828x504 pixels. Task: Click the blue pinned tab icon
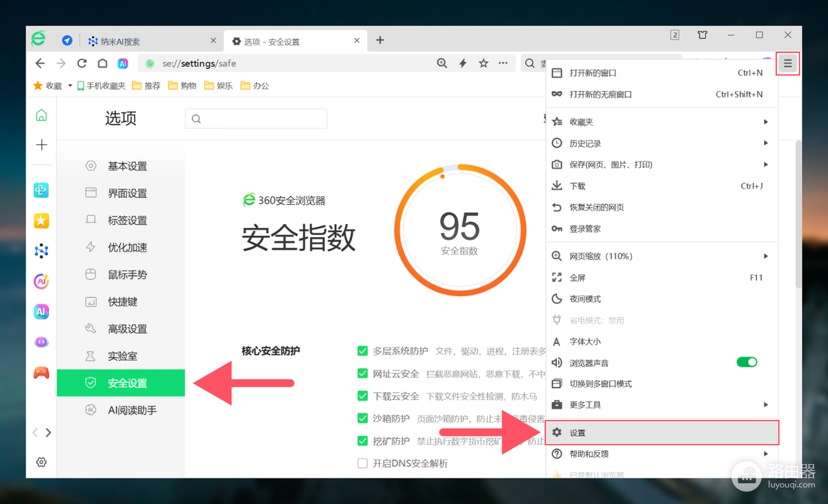point(68,41)
